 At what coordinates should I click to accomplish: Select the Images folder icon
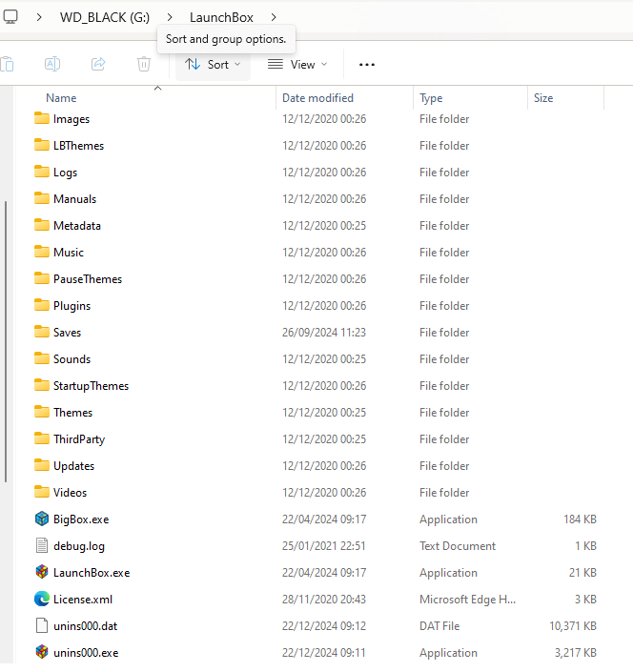coord(42,118)
